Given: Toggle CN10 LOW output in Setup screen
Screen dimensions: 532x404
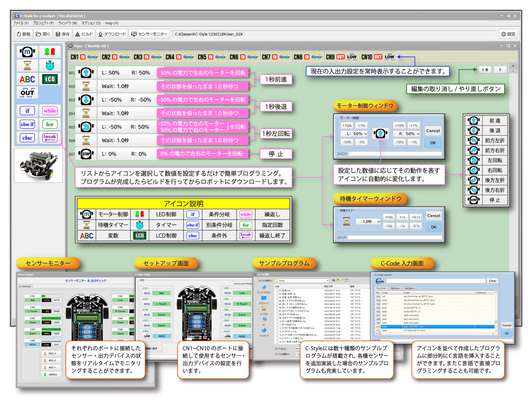Looking at the screenshot, I should [228, 336].
